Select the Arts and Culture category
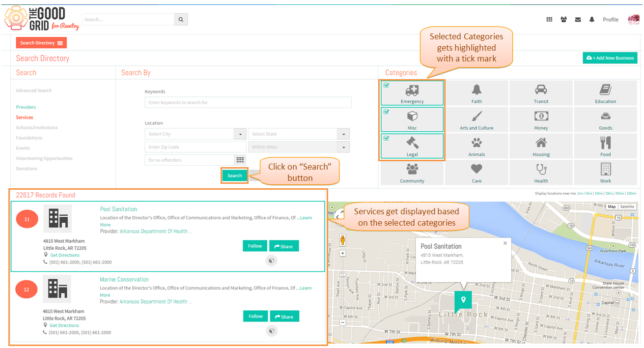The image size is (644, 348). 476,119
